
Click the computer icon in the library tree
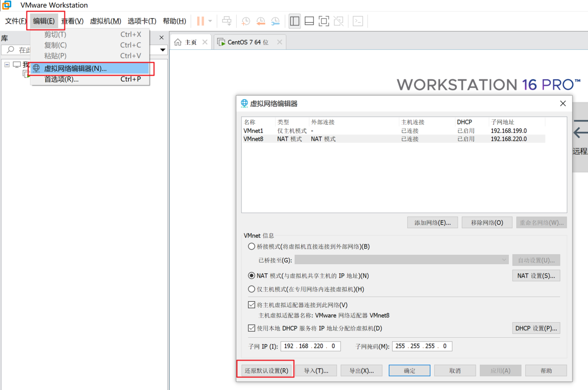pyautogui.click(x=17, y=65)
